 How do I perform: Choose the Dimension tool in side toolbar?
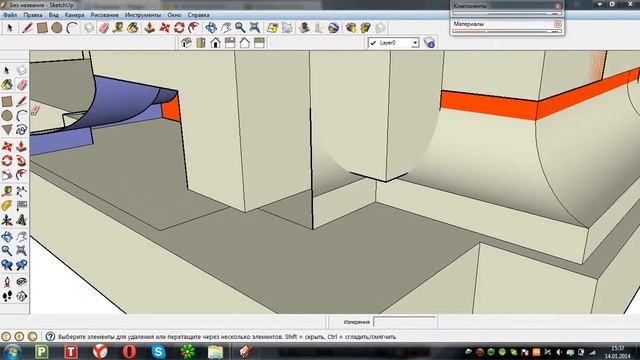tap(21, 191)
